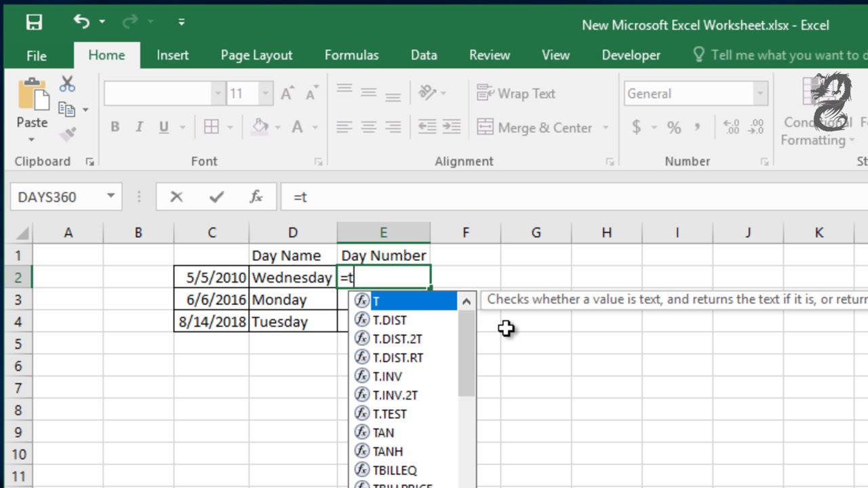The image size is (868, 488).
Task: Click the Undo arrow icon
Action: pos(81,22)
